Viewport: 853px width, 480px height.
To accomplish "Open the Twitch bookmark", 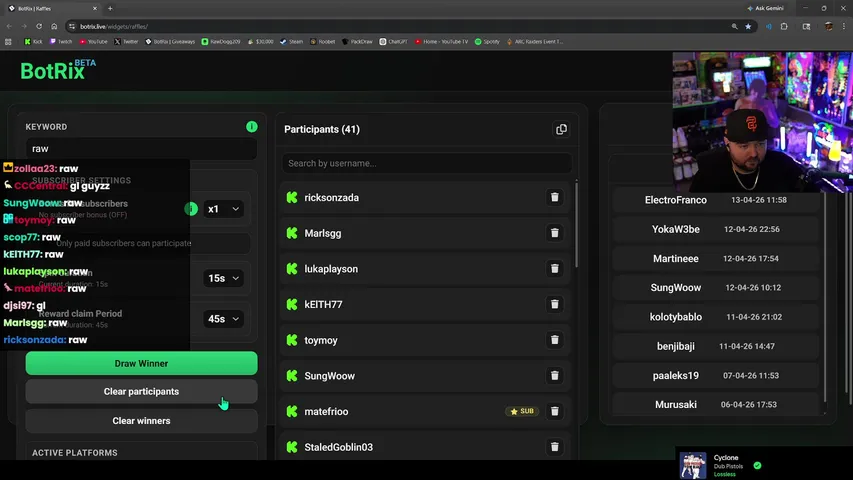I will point(60,41).
